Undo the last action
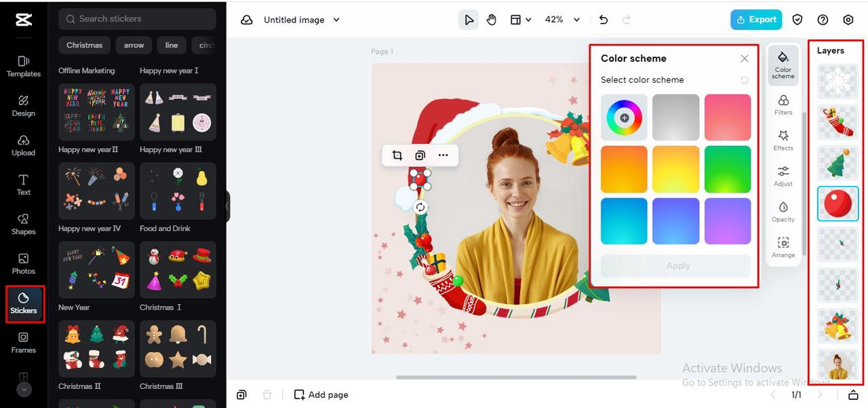 pos(604,20)
